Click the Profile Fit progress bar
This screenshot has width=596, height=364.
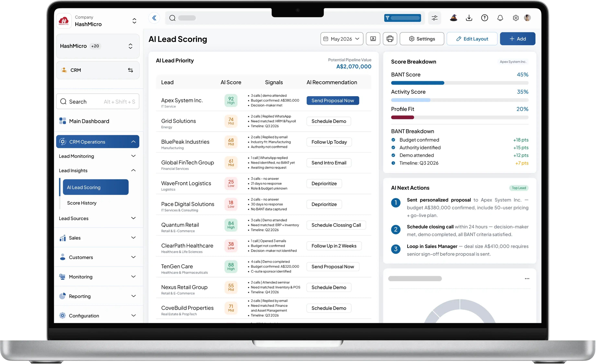460,118
